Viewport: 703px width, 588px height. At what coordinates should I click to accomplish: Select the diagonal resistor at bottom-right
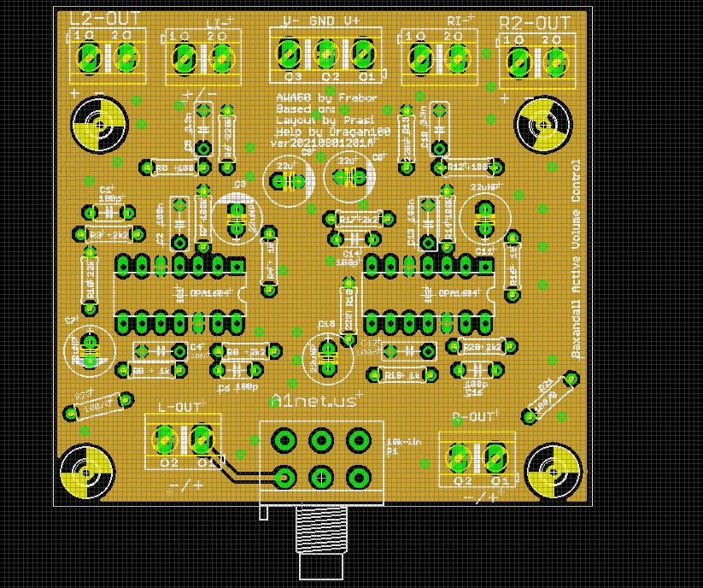550,397
